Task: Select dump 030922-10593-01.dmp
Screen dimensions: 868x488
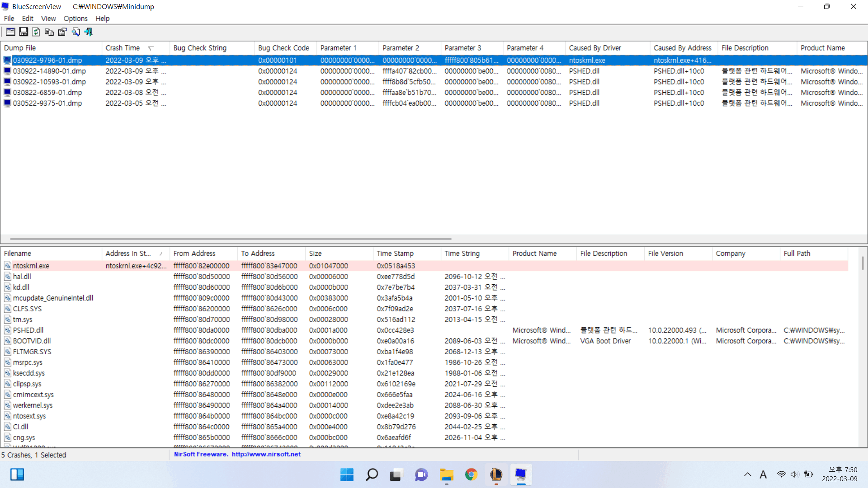Action: (49, 82)
